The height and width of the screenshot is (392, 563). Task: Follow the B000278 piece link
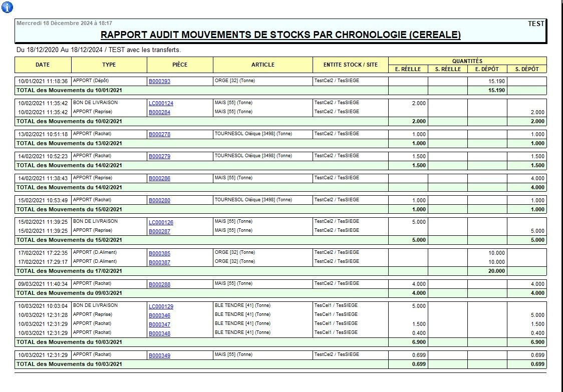pos(159,134)
